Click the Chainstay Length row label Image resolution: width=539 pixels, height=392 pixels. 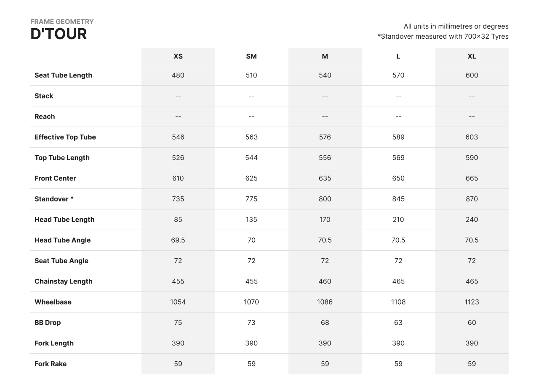tap(63, 281)
